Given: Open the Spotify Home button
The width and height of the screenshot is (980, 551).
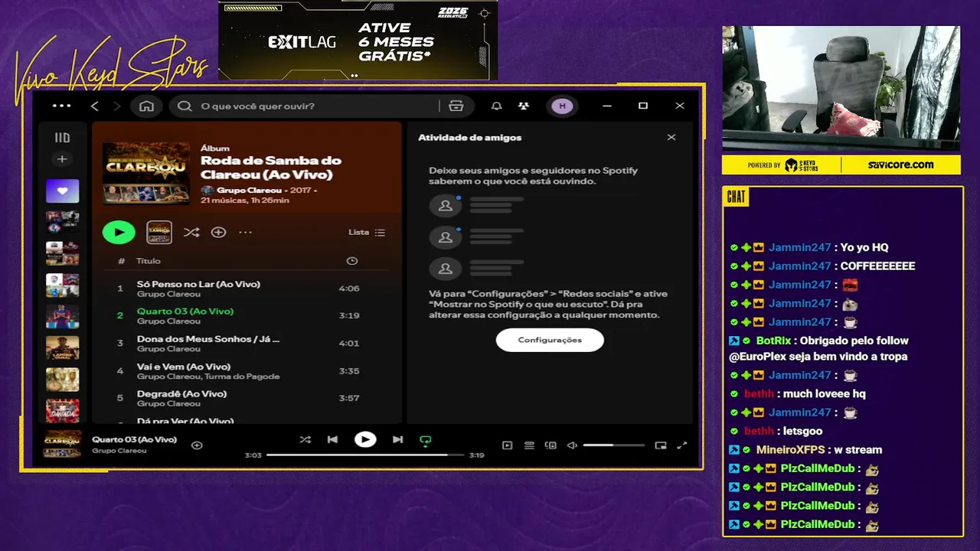Looking at the screenshot, I should [x=146, y=106].
